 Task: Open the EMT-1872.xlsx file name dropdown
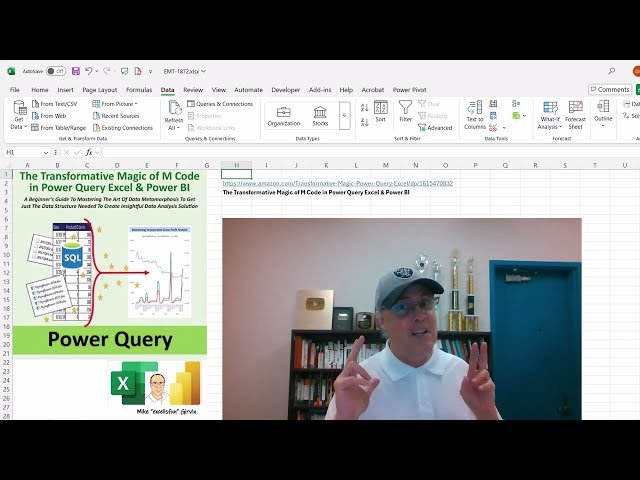[x=184, y=71]
